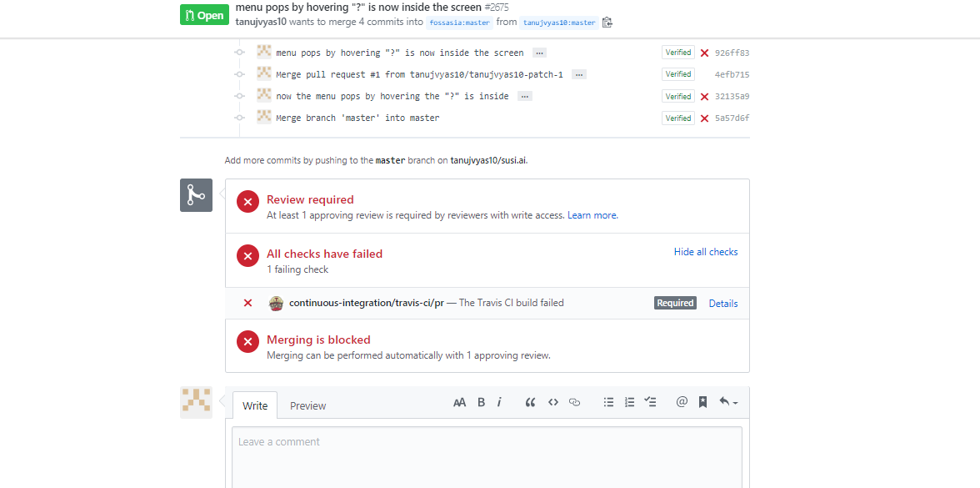Toggle bold formatting in the comment toolbar
980x488 pixels.
pos(481,401)
